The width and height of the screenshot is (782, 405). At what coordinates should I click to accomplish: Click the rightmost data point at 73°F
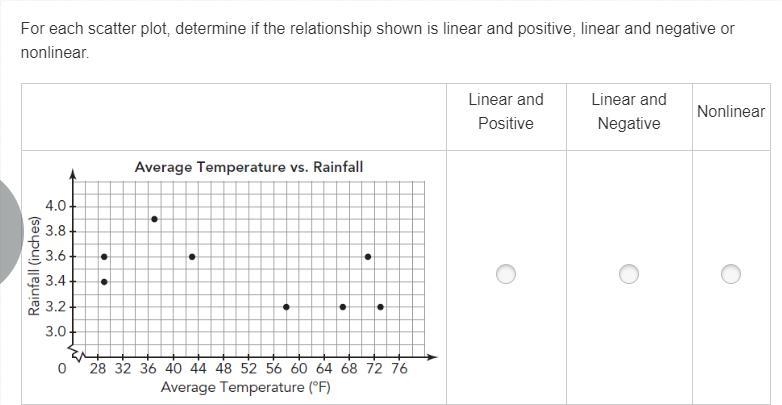tap(380, 307)
